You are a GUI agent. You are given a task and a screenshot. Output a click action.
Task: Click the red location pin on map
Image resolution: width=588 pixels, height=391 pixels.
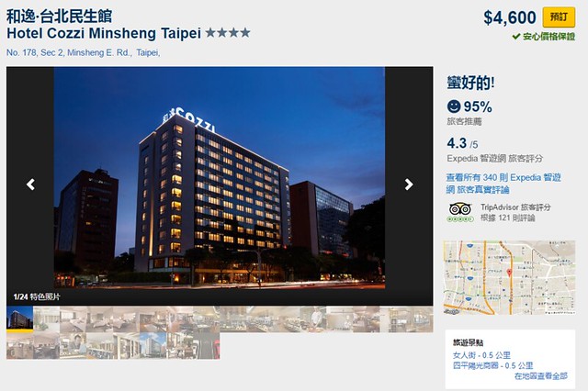509,273
